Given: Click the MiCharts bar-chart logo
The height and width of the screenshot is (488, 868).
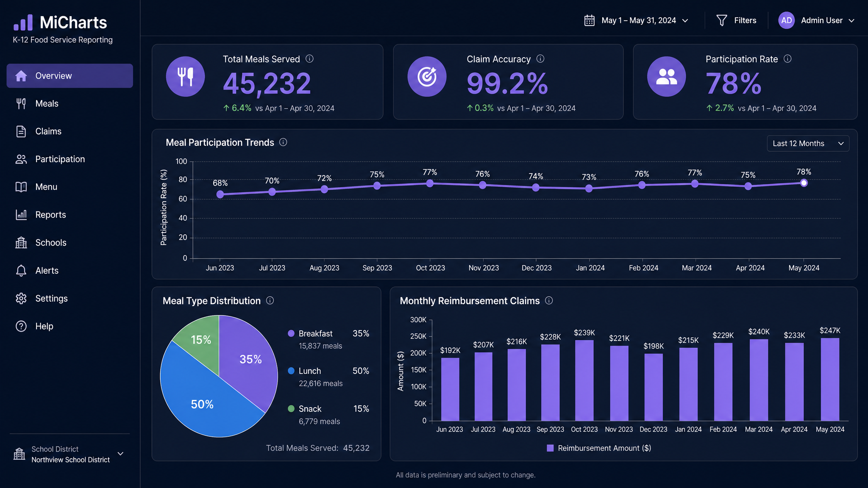Looking at the screenshot, I should coord(23,22).
